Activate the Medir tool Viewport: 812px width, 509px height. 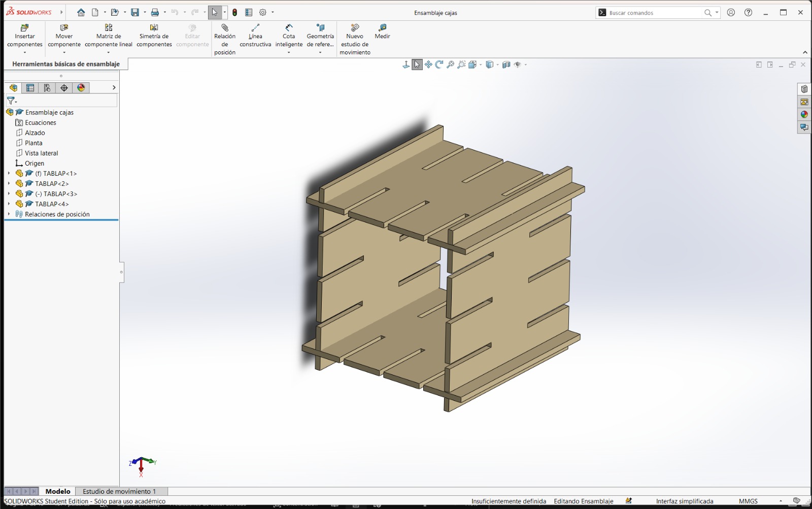pyautogui.click(x=382, y=33)
